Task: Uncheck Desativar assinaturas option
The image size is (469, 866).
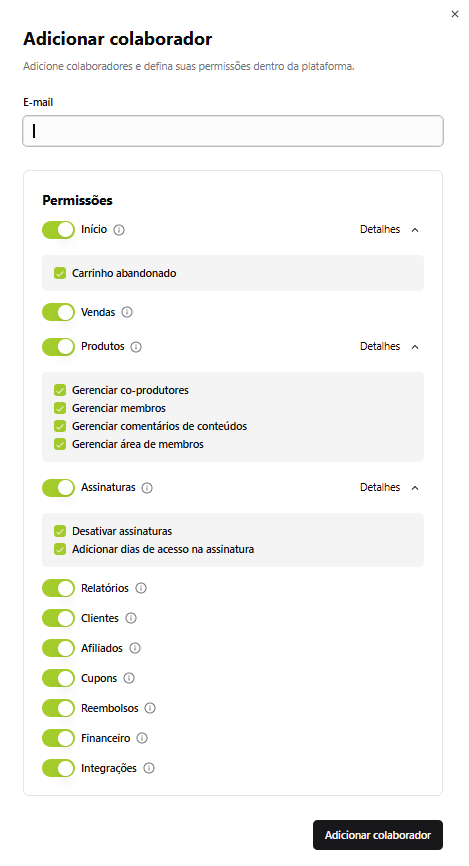Action: (60, 531)
